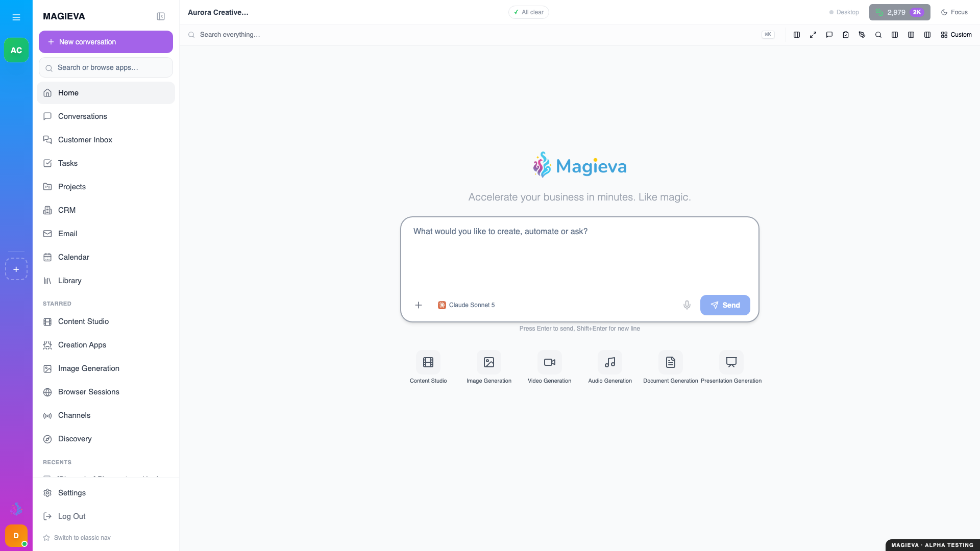Image resolution: width=980 pixels, height=551 pixels.
Task: Toggle the Desktop status indicator
Action: (844, 12)
